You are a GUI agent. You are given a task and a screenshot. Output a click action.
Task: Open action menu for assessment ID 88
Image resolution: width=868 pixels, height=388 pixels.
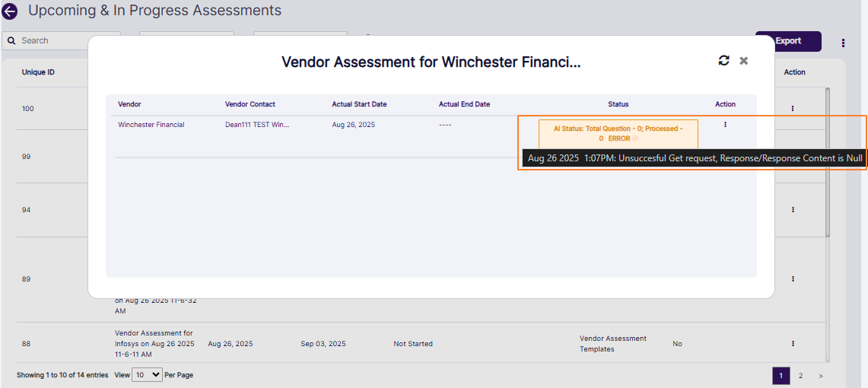tap(793, 344)
